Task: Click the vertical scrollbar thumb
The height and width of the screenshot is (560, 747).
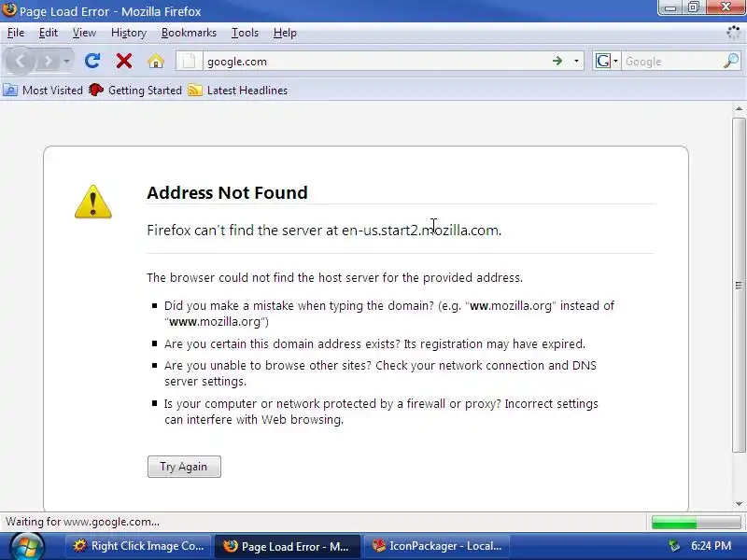Action: point(739,285)
